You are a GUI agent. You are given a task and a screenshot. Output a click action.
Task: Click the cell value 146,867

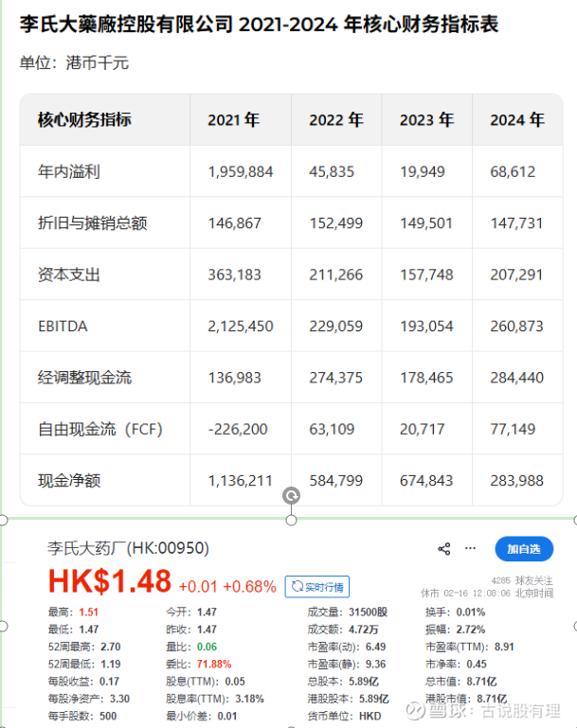[x=234, y=223]
